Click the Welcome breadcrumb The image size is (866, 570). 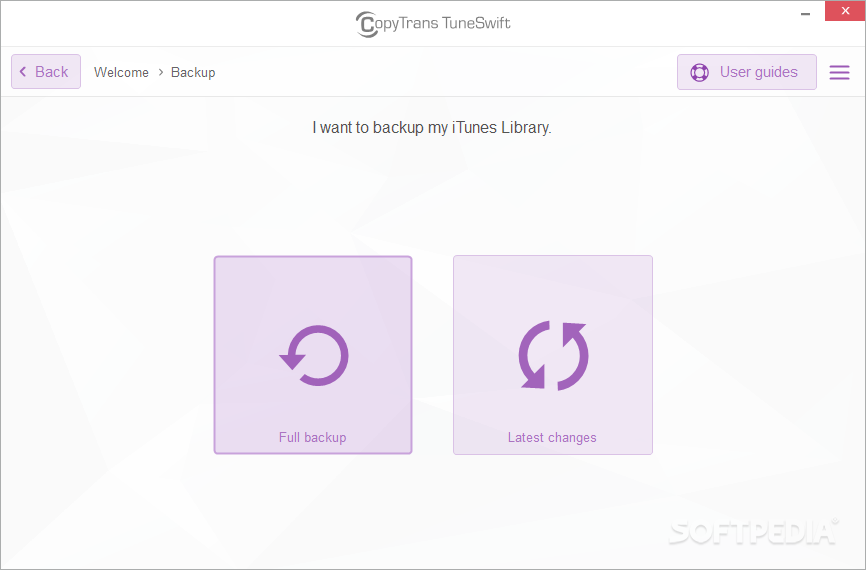[x=121, y=72]
